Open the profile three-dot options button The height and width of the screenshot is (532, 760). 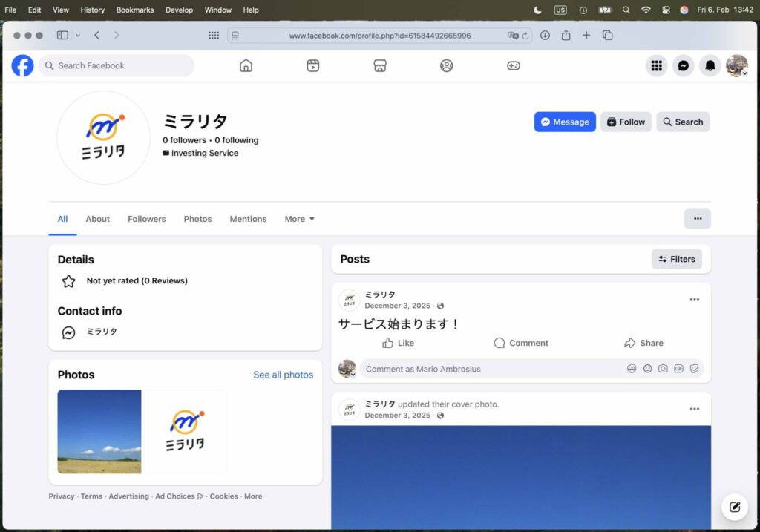698,219
